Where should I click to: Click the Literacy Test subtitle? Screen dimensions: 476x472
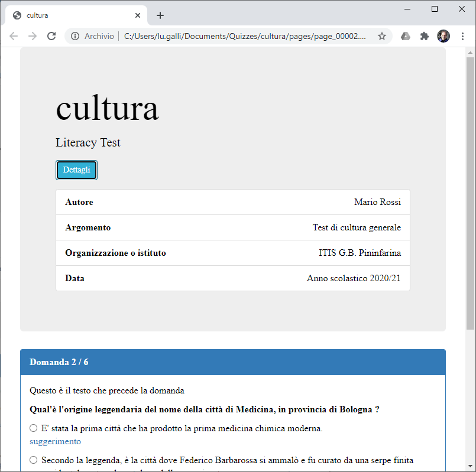(88, 143)
